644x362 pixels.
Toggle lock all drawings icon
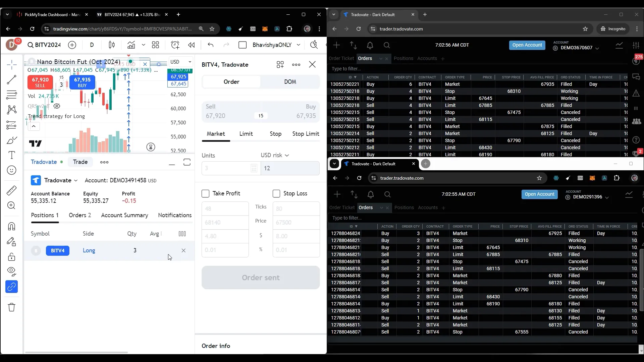[12, 257]
